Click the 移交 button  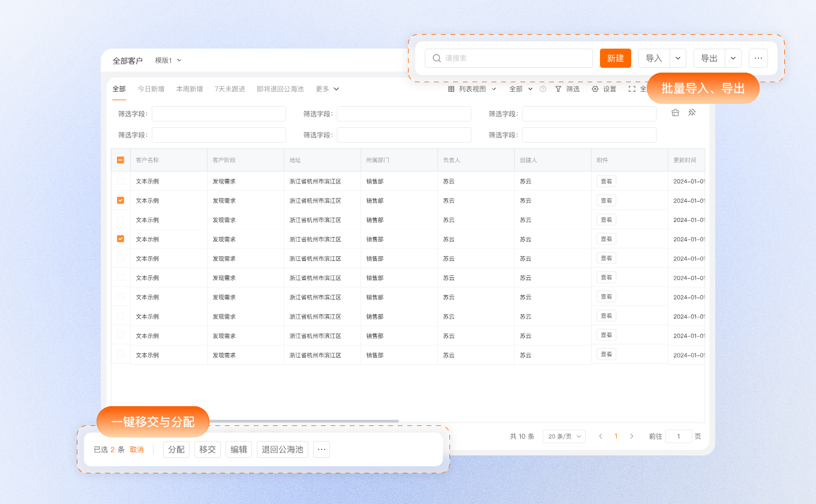pos(208,449)
